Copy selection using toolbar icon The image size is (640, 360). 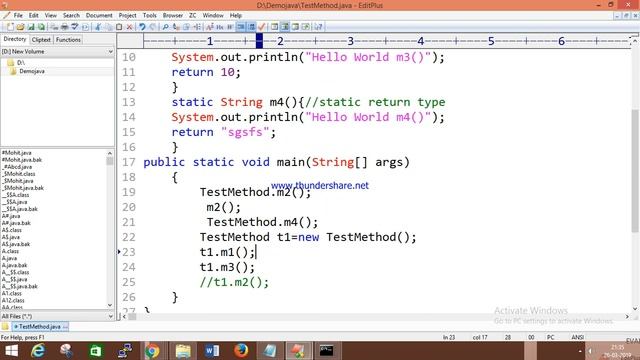click(x=109, y=27)
